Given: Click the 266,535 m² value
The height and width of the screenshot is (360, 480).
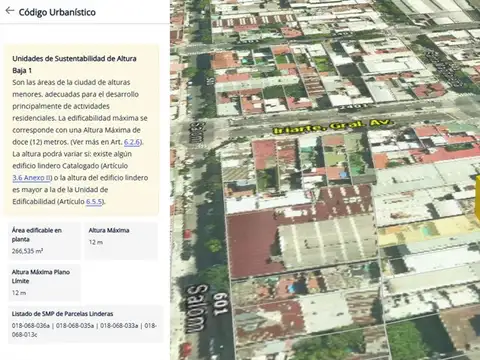Looking at the screenshot, I should [x=27, y=251].
